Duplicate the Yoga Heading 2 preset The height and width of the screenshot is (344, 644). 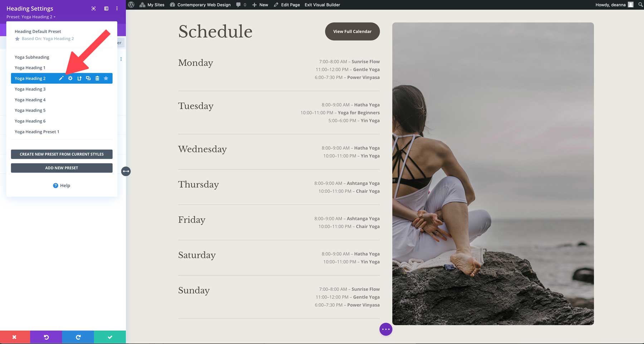88,78
